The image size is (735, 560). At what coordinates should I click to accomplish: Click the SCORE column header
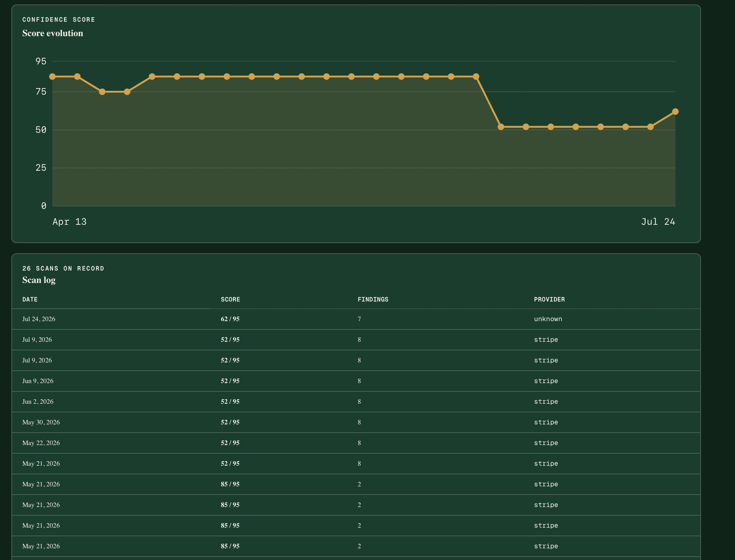[230, 299]
